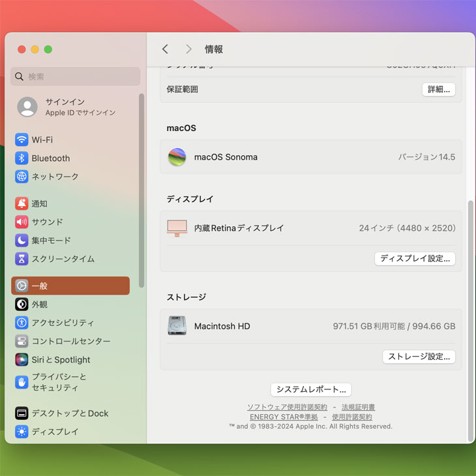
Task: Click the 保証範囲 label
Action: [x=182, y=89]
